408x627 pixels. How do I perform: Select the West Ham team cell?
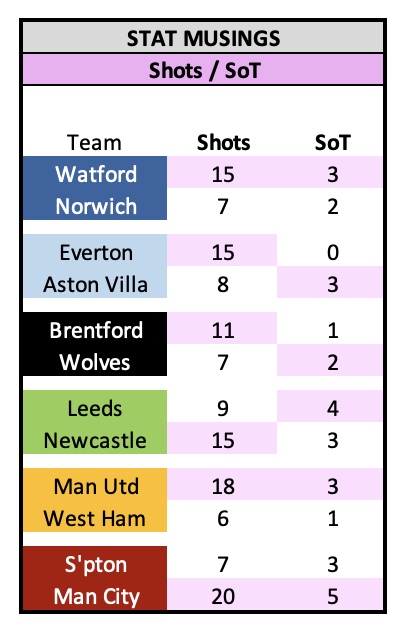[x=95, y=516]
